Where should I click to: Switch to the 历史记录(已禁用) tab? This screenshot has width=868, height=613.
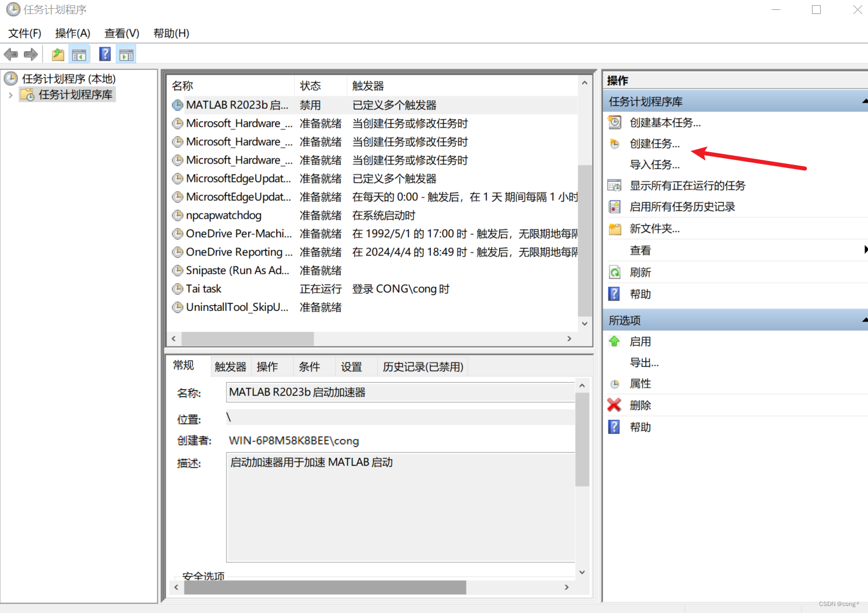pyautogui.click(x=423, y=367)
